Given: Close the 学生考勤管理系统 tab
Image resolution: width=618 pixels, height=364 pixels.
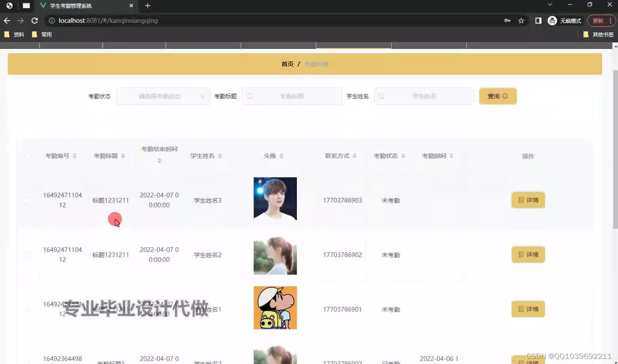Looking at the screenshot, I should (131, 6).
